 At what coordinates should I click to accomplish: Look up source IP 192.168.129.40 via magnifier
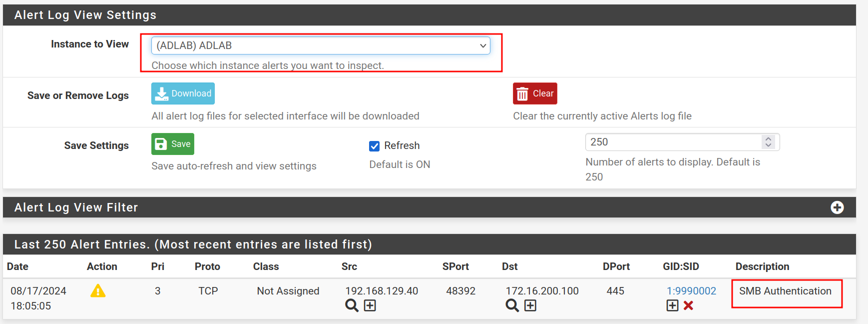pyautogui.click(x=352, y=305)
